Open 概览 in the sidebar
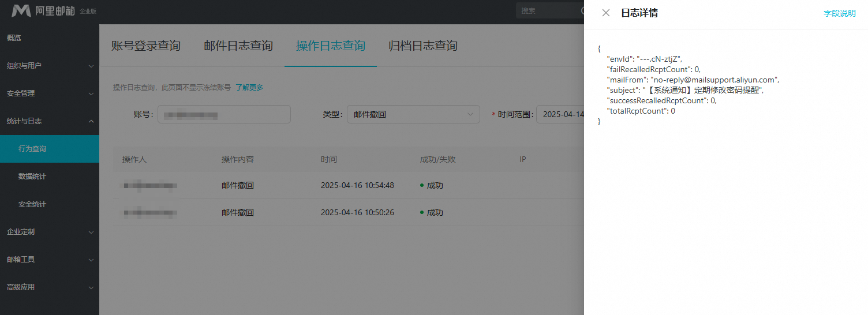The image size is (868, 315). (14, 38)
